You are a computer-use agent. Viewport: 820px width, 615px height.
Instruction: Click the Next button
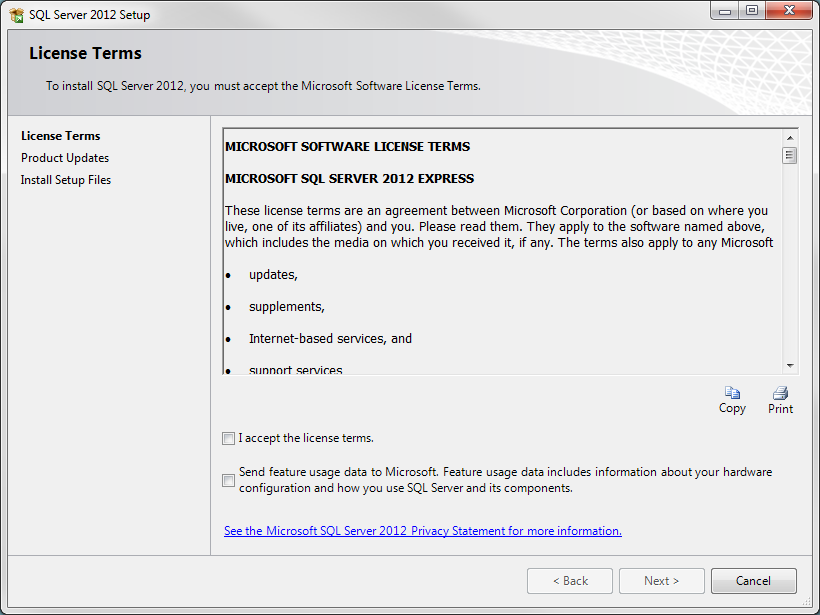pos(662,581)
